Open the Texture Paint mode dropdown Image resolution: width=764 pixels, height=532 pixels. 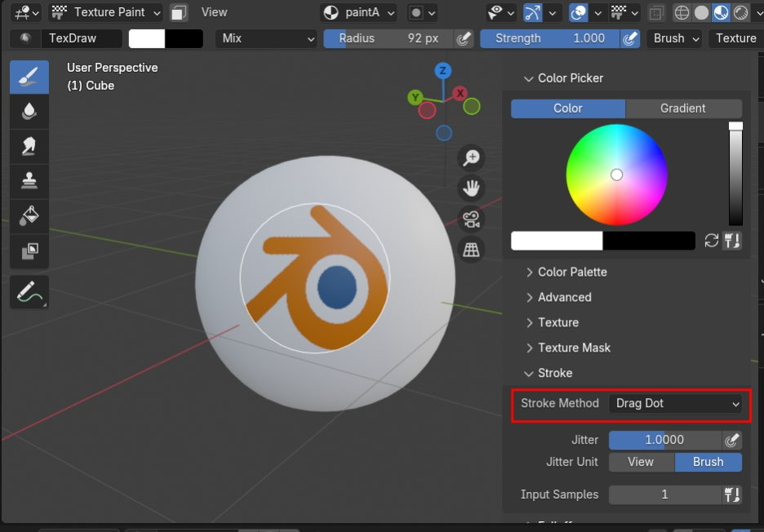click(106, 12)
